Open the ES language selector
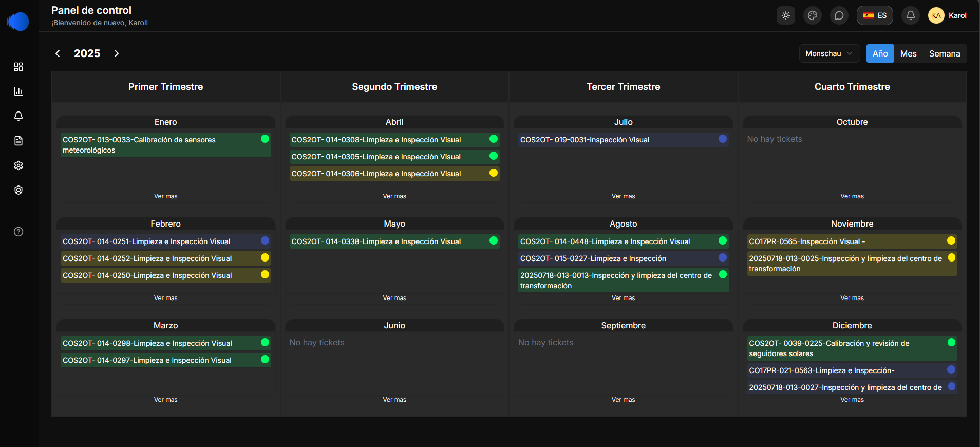980x447 pixels. pos(875,15)
